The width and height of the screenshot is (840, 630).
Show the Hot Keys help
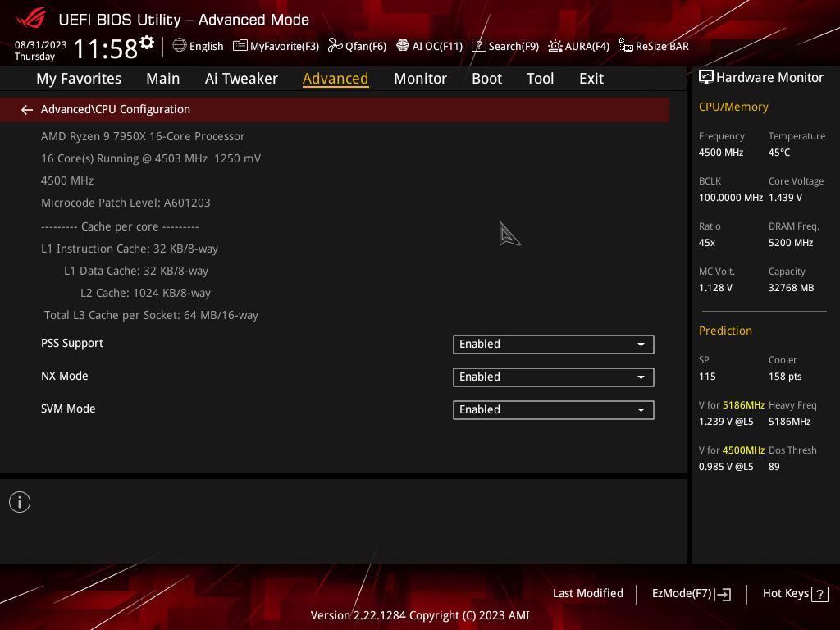(x=796, y=594)
